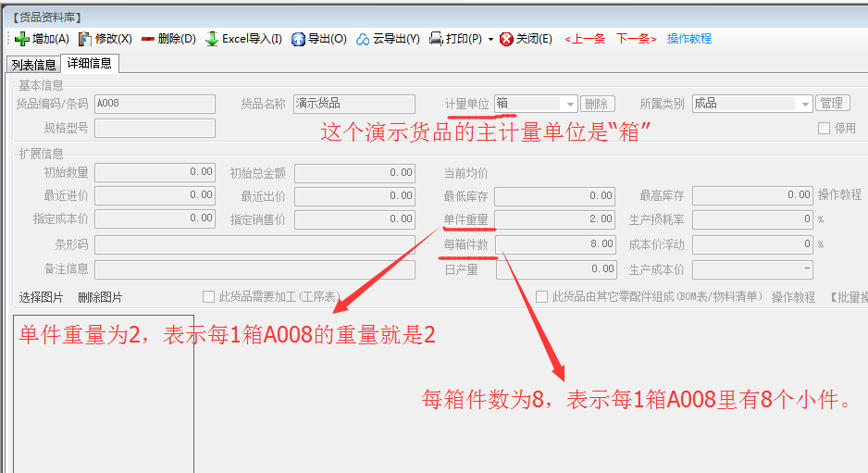868x473 pixels.
Task: Click the 导出(O) export icon
Action: point(298,39)
